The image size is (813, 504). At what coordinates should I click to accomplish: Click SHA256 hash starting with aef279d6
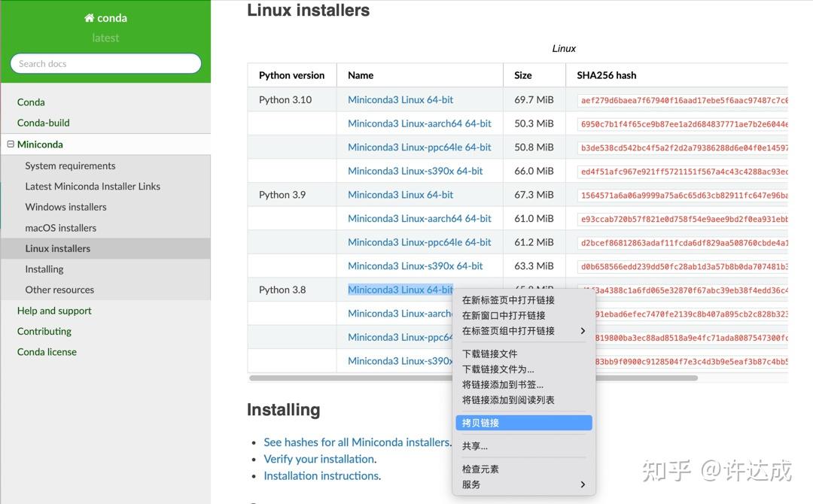coord(683,101)
